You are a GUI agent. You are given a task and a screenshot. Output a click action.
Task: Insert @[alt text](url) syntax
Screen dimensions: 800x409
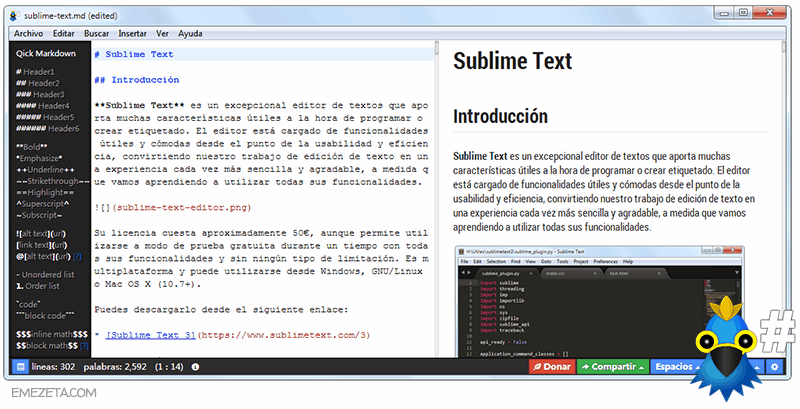[43, 257]
